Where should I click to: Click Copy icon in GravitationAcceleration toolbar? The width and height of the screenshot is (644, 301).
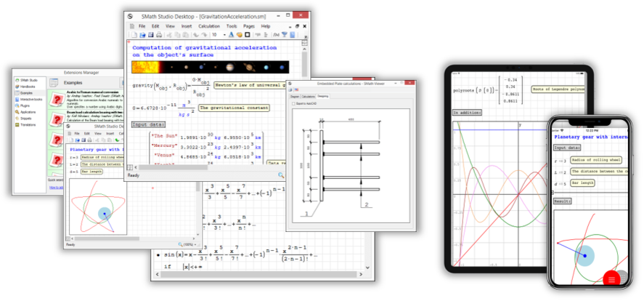(177, 35)
